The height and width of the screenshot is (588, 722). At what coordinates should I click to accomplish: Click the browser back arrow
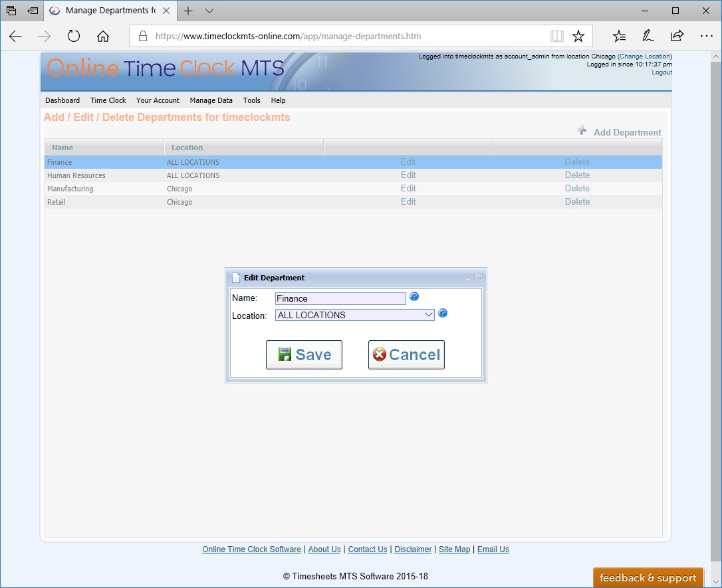click(x=16, y=37)
